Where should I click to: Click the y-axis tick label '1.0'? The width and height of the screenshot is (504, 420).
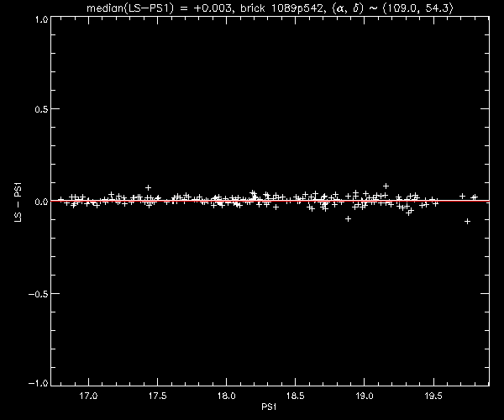(41, 19)
